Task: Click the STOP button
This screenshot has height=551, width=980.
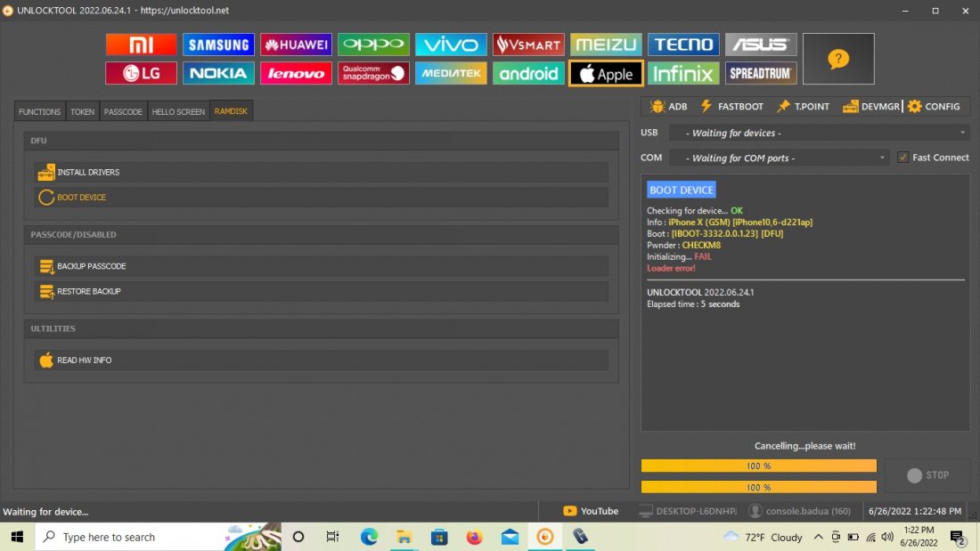Action: 928,475
